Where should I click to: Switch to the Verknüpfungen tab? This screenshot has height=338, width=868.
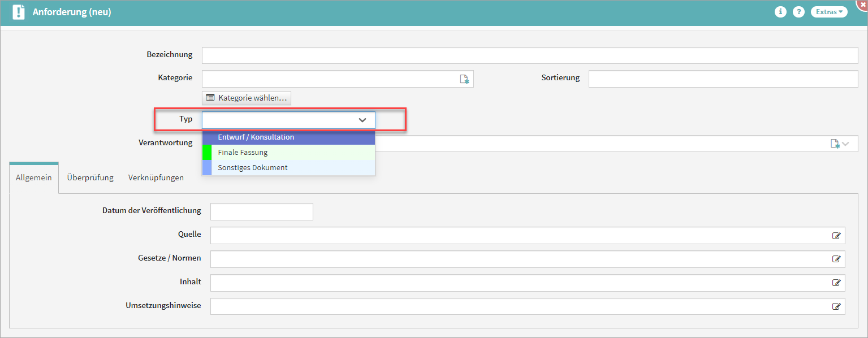point(156,177)
